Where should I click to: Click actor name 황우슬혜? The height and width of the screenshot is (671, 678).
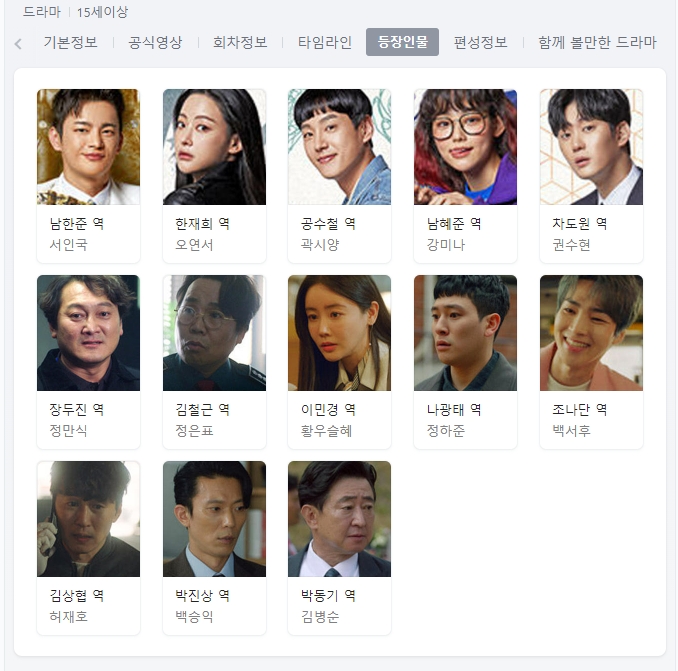pyautogui.click(x=326, y=431)
